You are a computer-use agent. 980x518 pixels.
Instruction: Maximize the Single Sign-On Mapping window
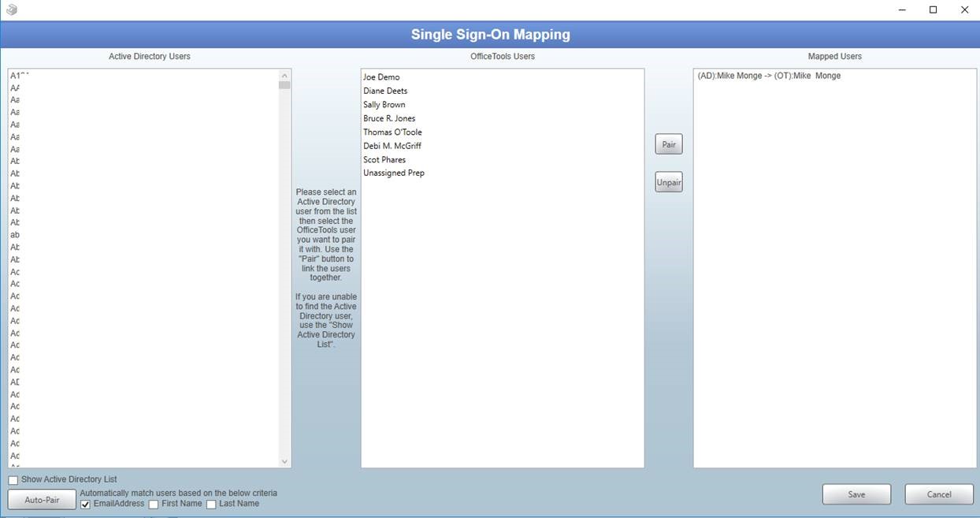pyautogui.click(x=934, y=9)
